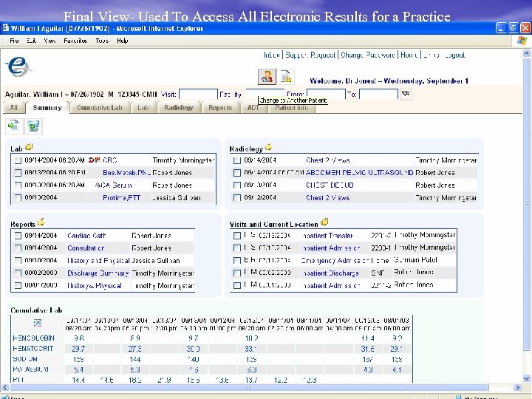This screenshot has height=399, width=532.
Task: Click the vertical scrollbar down arrow
Action: coord(526,378)
